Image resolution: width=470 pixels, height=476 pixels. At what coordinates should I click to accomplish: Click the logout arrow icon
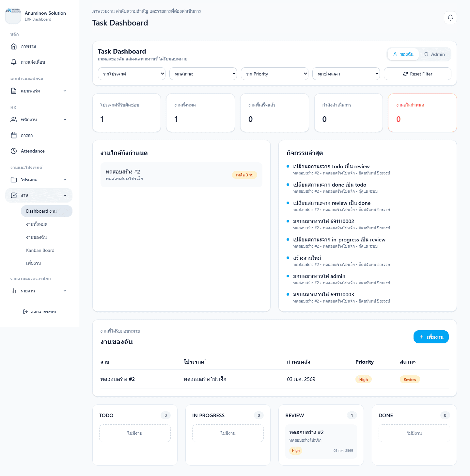[25, 312]
